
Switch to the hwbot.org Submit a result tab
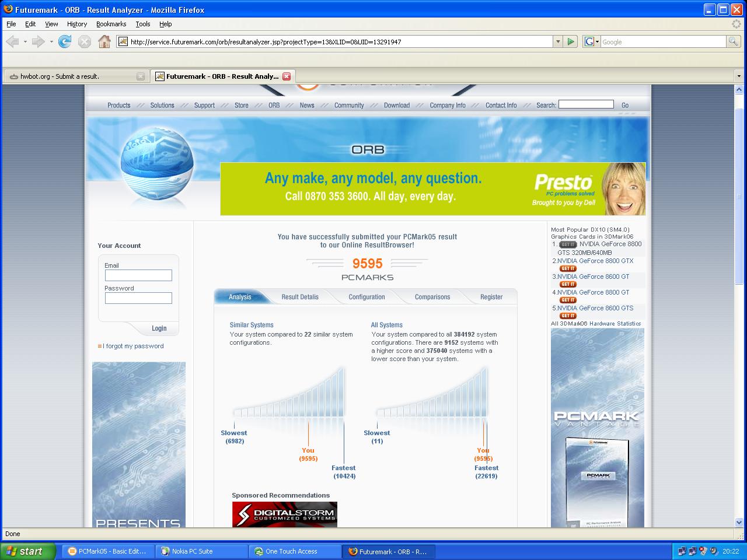(x=76, y=76)
